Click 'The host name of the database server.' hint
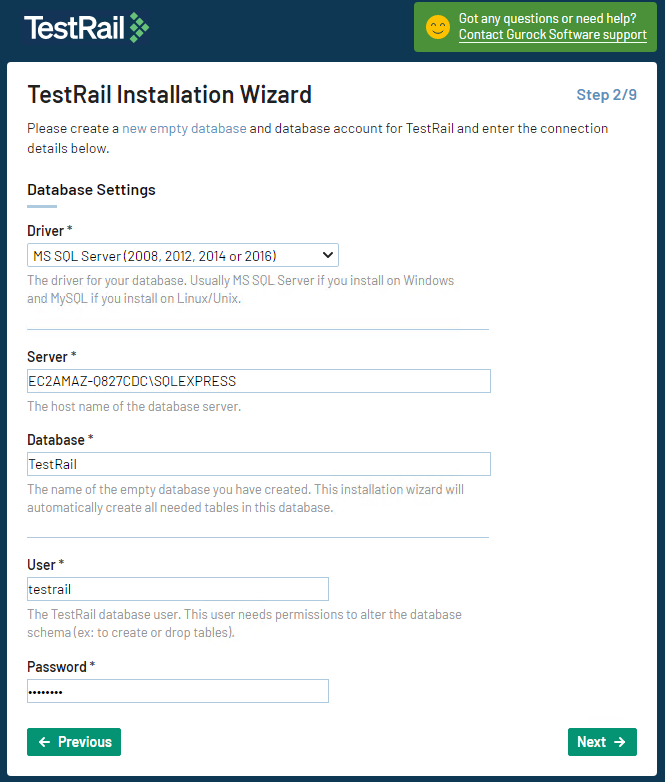Image resolution: width=665 pixels, height=782 pixels. [x=134, y=406]
